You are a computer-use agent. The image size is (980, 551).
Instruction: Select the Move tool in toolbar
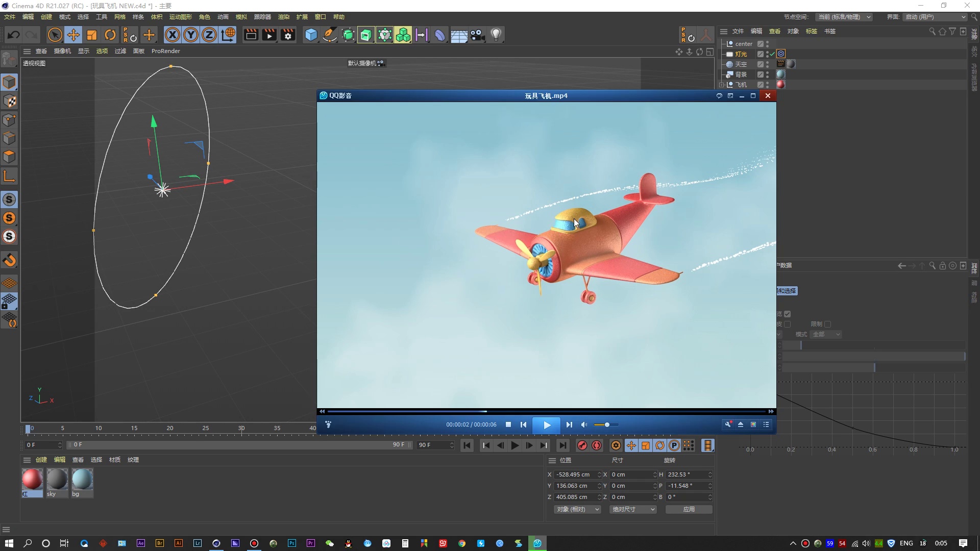[x=73, y=35]
